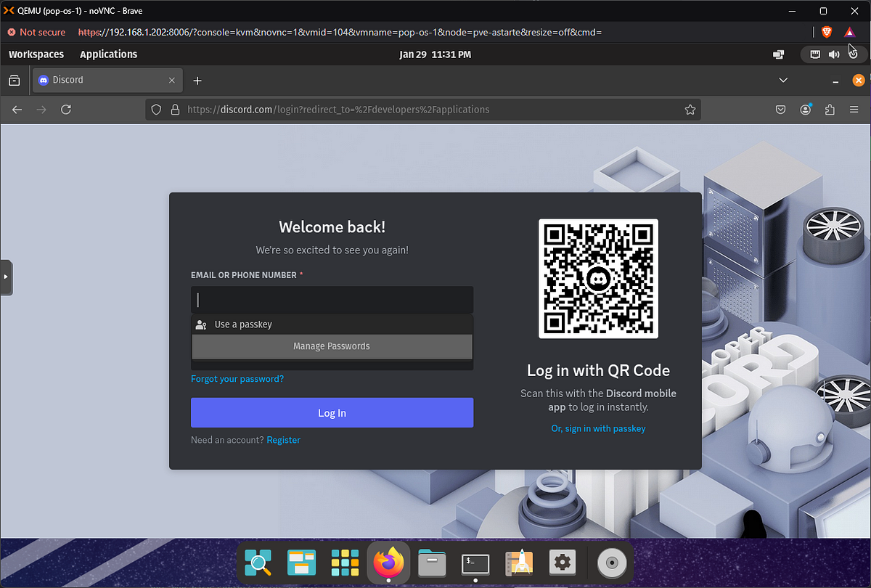Open the Files manager in the dock
The image size is (871, 588).
click(x=432, y=563)
